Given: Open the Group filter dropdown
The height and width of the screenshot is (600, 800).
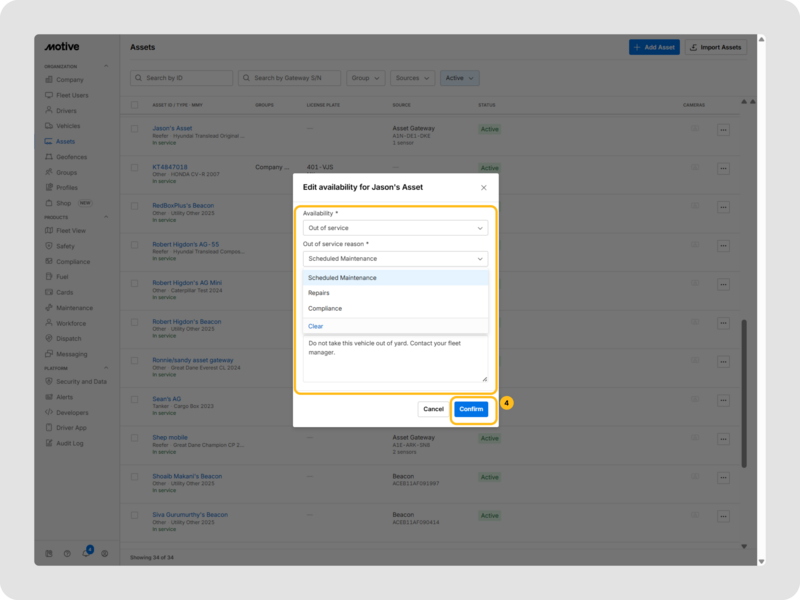Looking at the screenshot, I should [365, 77].
